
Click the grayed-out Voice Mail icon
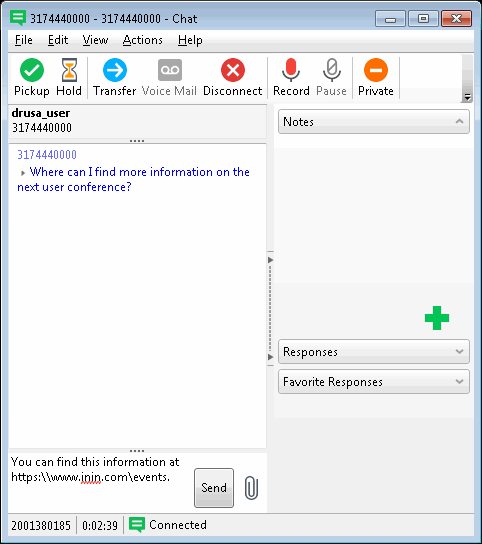(170, 70)
